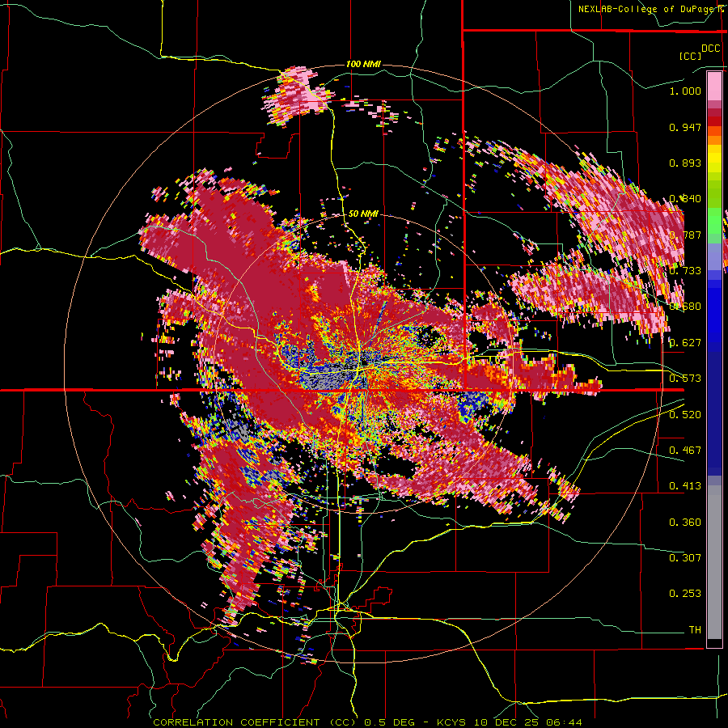The height and width of the screenshot is (728, 728).
Task: Pick the light pink top color bar segment
Action: click(714, 86)
